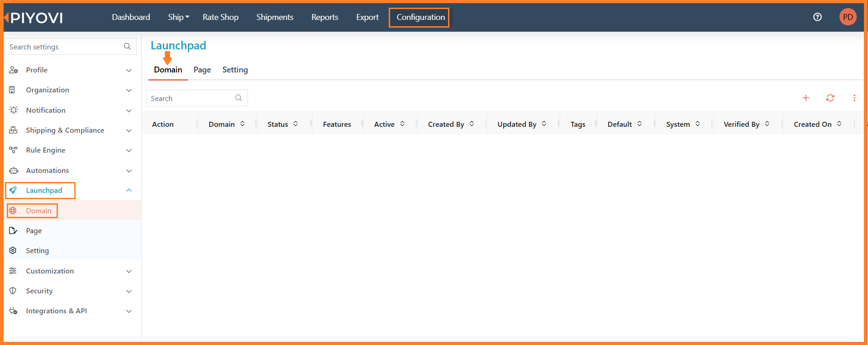Open Export in the top navigation
The height and width of the screenshot is (345, 868).
pyautogui.click(x=367, y=17)
